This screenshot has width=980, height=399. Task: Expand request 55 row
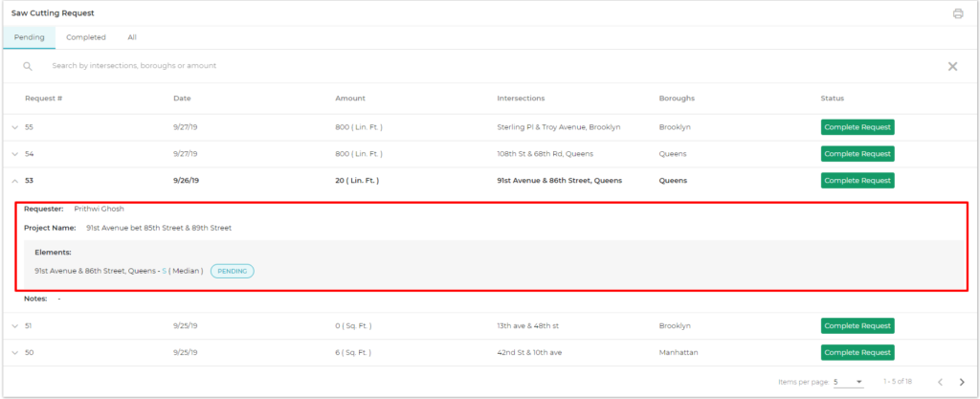(x=14, y=127)
